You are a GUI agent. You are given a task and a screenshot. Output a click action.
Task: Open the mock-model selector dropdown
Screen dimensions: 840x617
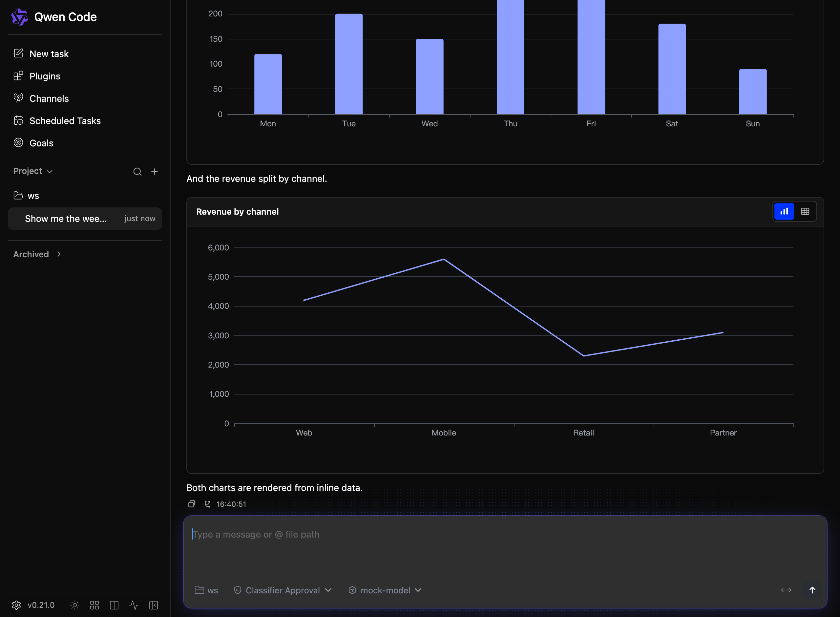coord(385,590)
